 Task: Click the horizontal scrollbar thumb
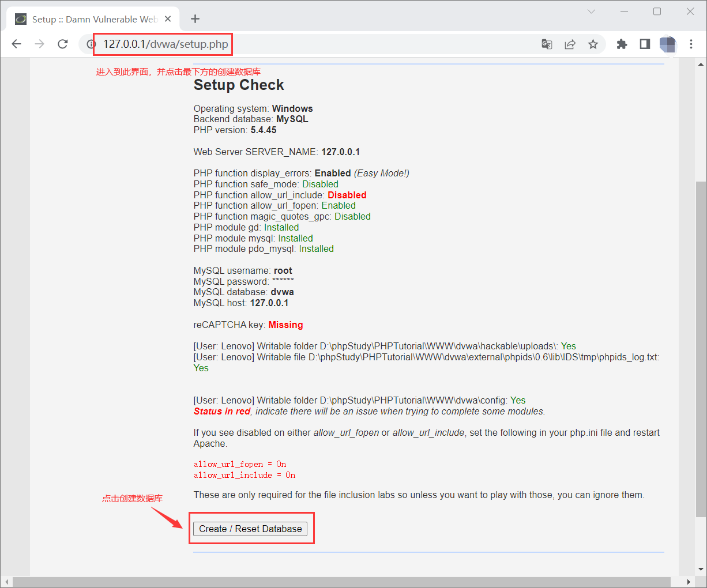[x=341, y=582]
